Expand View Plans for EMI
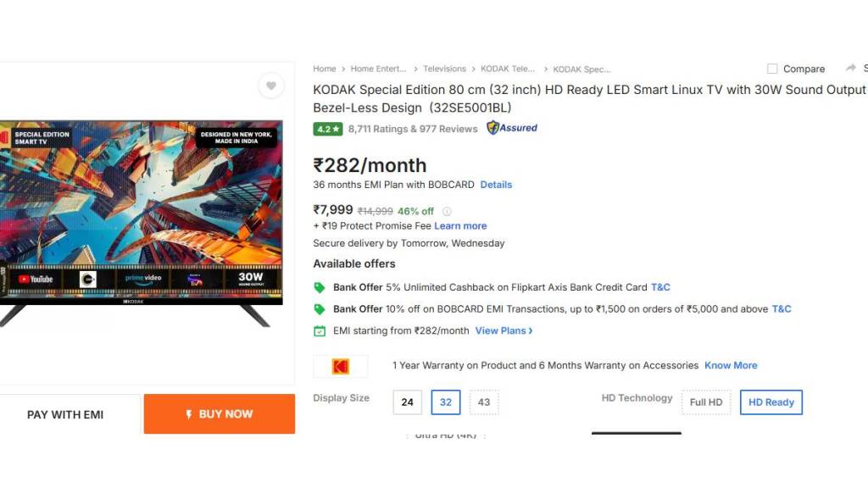Image resolution: width=868 pixels, height=488 pixels. point(504,331)
